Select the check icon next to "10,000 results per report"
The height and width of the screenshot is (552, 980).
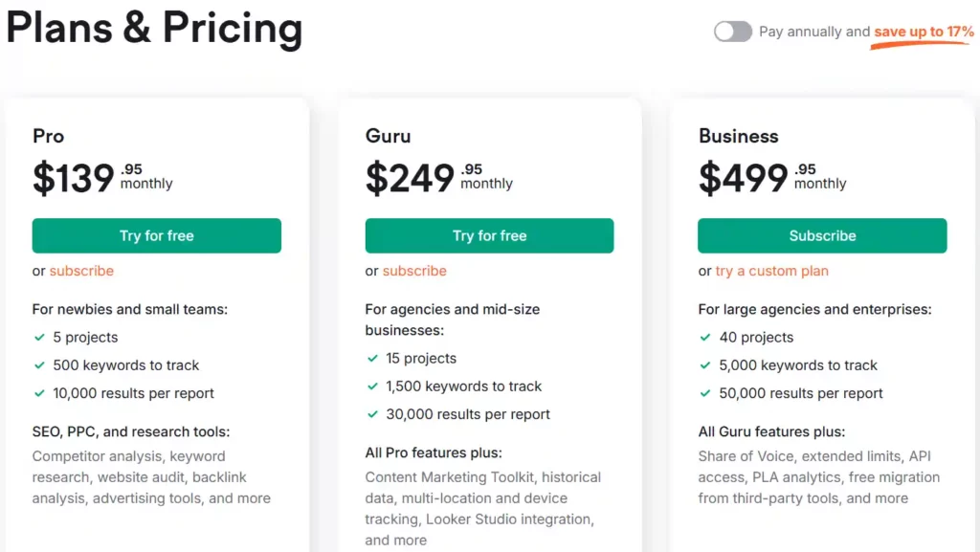tap(40, 393)
